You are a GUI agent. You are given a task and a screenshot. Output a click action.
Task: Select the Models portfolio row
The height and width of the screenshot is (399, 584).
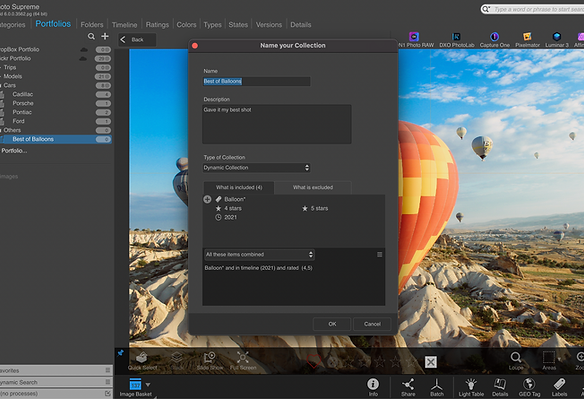click(x=56, y=76)
